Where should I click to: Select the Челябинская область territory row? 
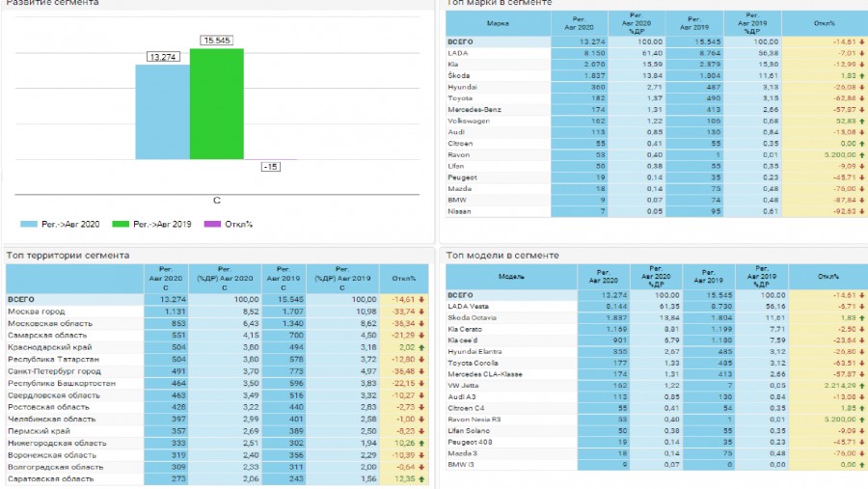217,420
